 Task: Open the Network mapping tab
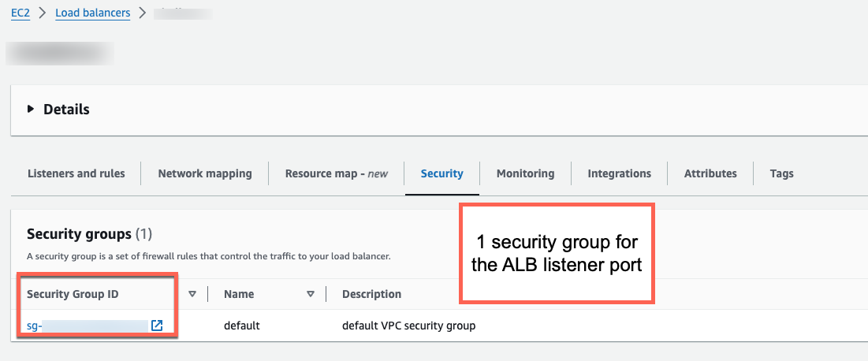[205, 173]
